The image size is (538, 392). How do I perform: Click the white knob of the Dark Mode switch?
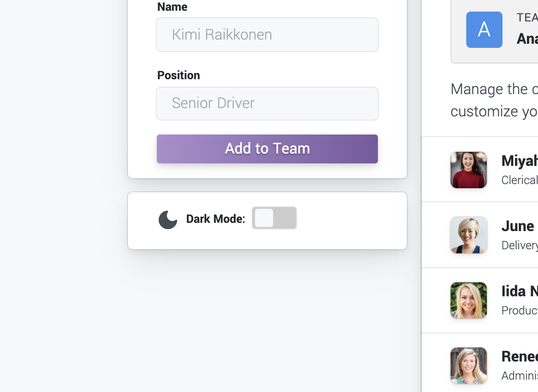[x=263, y=218]
